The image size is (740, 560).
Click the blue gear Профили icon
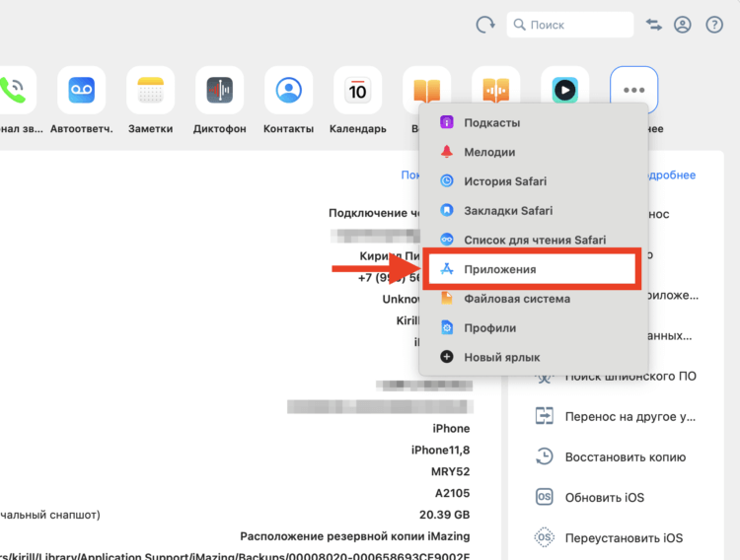[446, 327]
